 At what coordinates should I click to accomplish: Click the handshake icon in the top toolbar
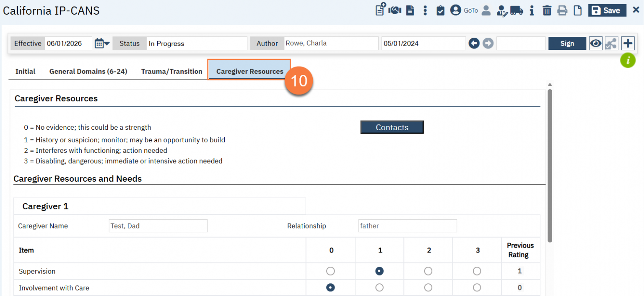395,10
